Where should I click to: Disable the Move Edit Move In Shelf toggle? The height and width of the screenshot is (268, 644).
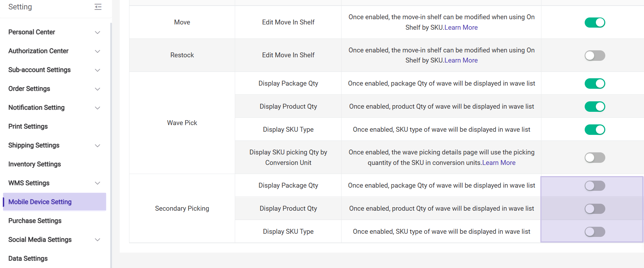coord(595,22)
